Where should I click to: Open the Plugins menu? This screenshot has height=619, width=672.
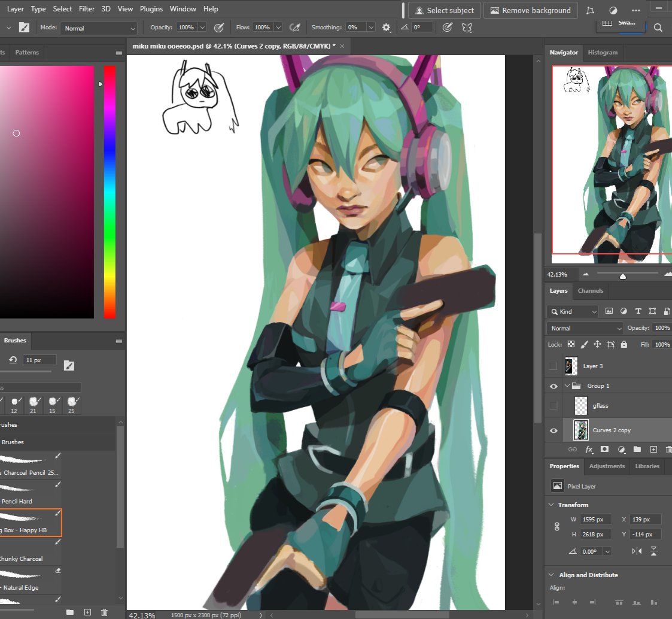click(x=151, y=8)
